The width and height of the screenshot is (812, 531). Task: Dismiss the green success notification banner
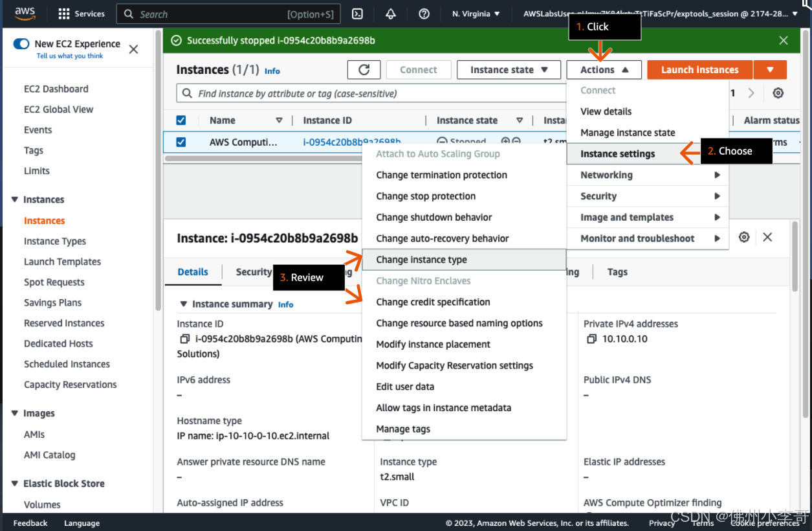point(784,40)
